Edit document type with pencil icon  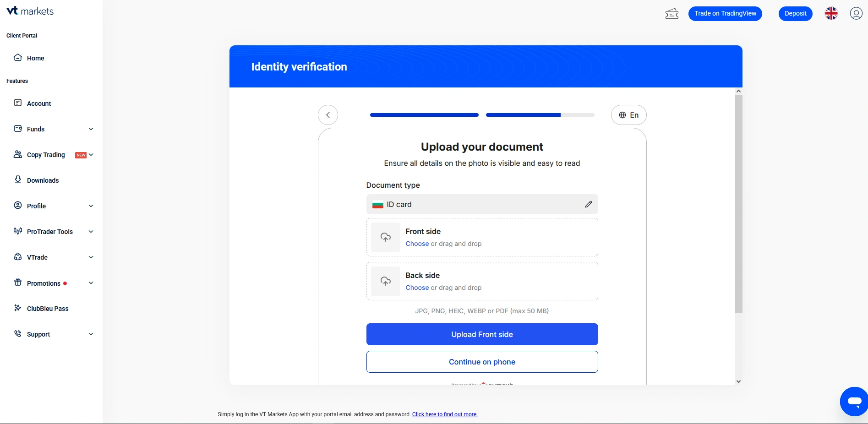[588, 204]
